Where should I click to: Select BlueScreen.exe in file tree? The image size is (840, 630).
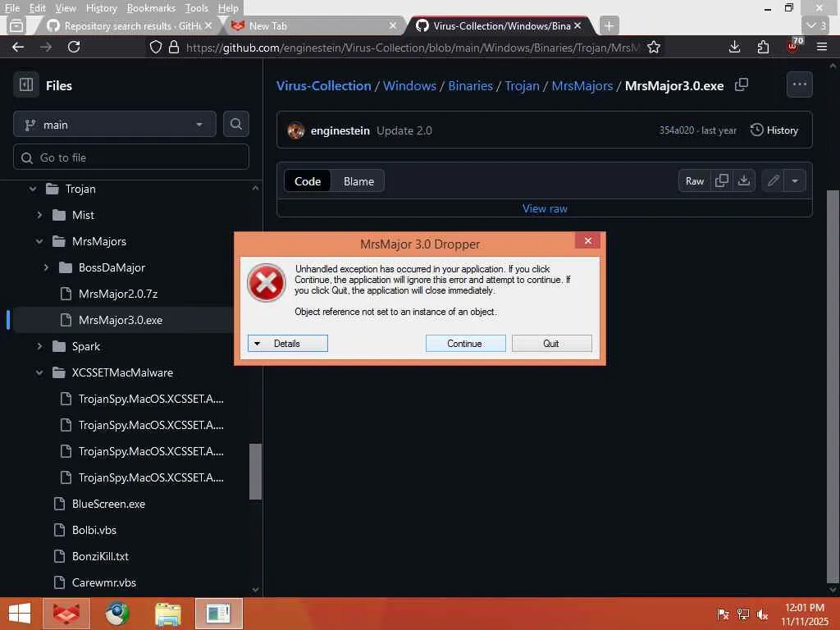[x=109, y=504]
